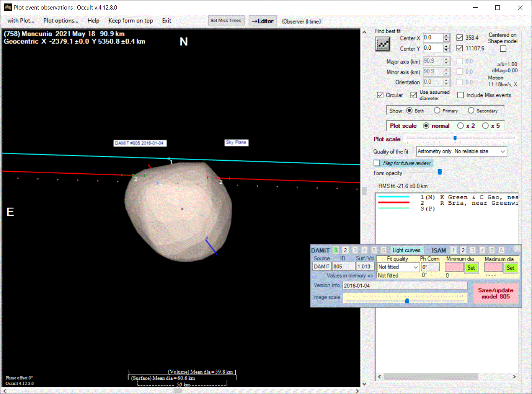Click Save/update model 805
This screenshot has height=394, width=532.
(x=496, y=293)
